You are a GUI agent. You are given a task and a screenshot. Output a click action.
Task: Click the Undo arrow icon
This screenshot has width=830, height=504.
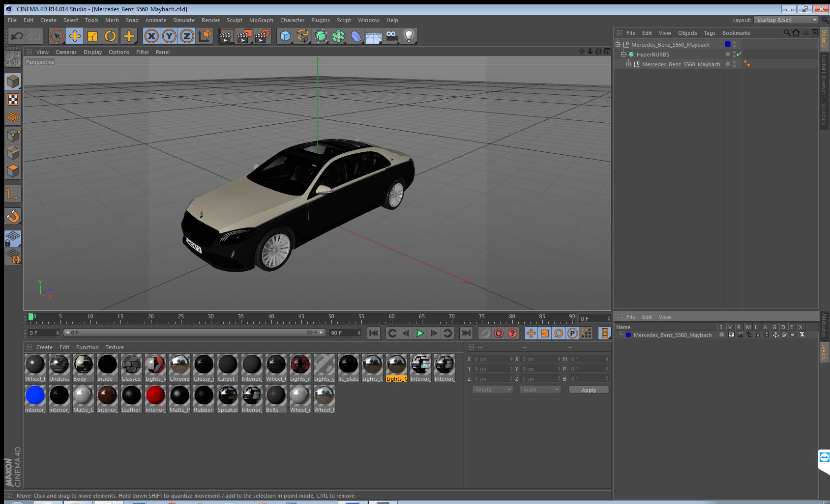pyautogui.click(x=17, y=36)
